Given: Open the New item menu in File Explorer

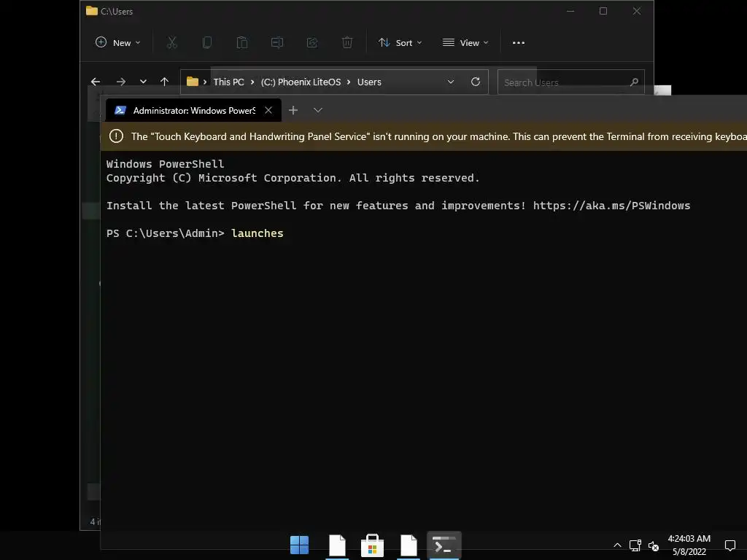Looking at the screenshot, I should [x=117, y=43].
